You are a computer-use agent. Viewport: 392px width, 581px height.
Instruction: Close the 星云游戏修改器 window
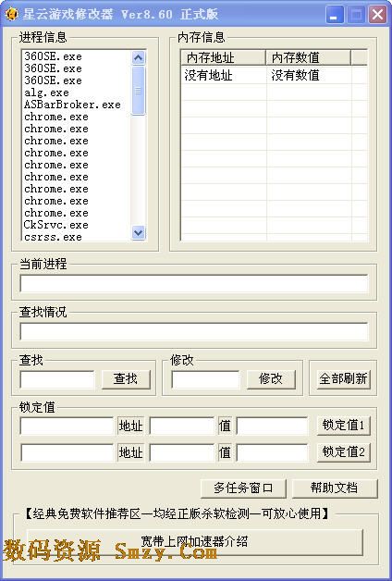coord(377,15)
